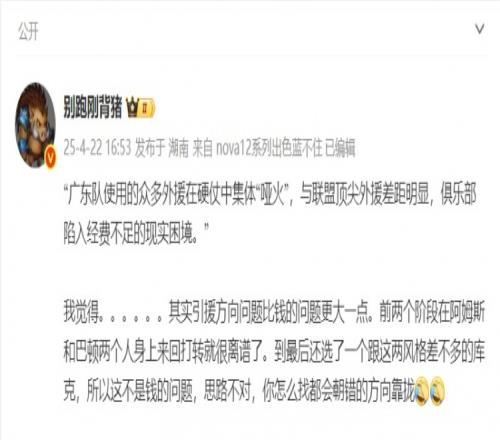Click the second laughing-crying emoji
Viewport: 500px width, 440px height.
pyautogui.click(x=437, y=391)
